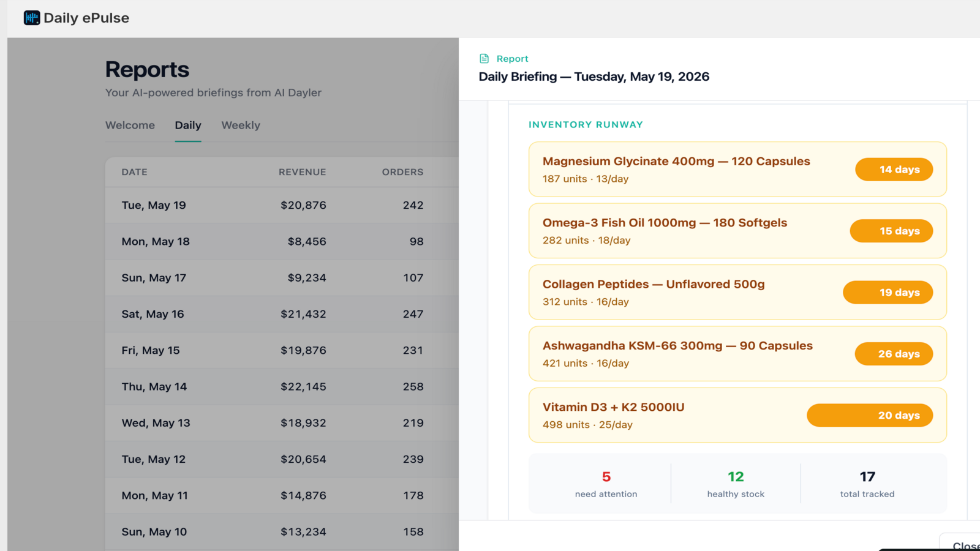This screenshot has width=980, height=551.
Task: Click the 242 orders cell
Action: (413, 205)
